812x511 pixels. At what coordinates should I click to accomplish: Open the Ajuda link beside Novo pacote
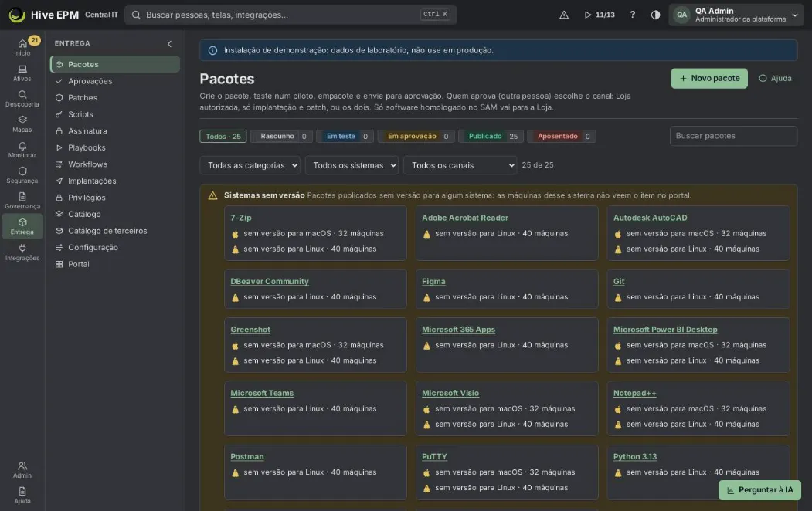[775, 79]
